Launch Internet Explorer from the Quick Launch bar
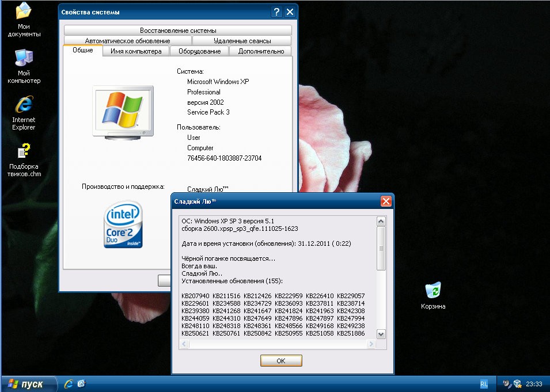Viewport: 550px width, 392px height. 69,384
